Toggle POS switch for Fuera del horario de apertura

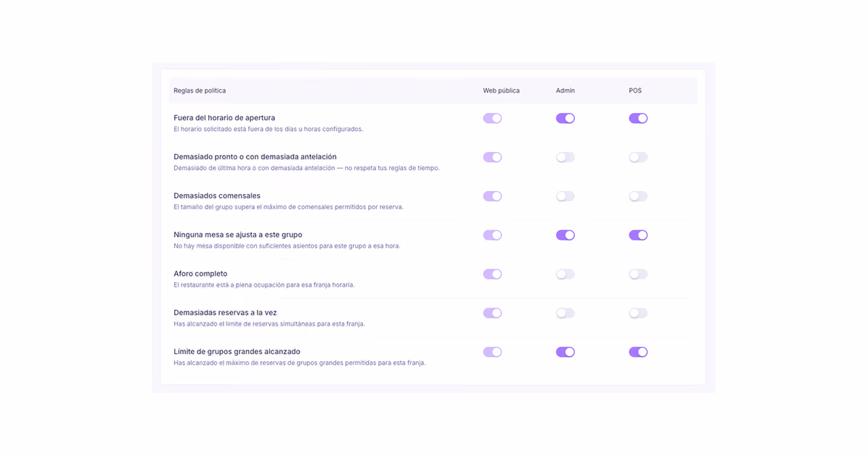point(638,118)
